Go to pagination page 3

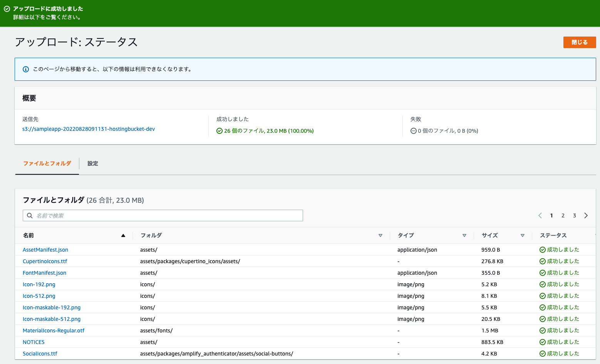point(574,215)
